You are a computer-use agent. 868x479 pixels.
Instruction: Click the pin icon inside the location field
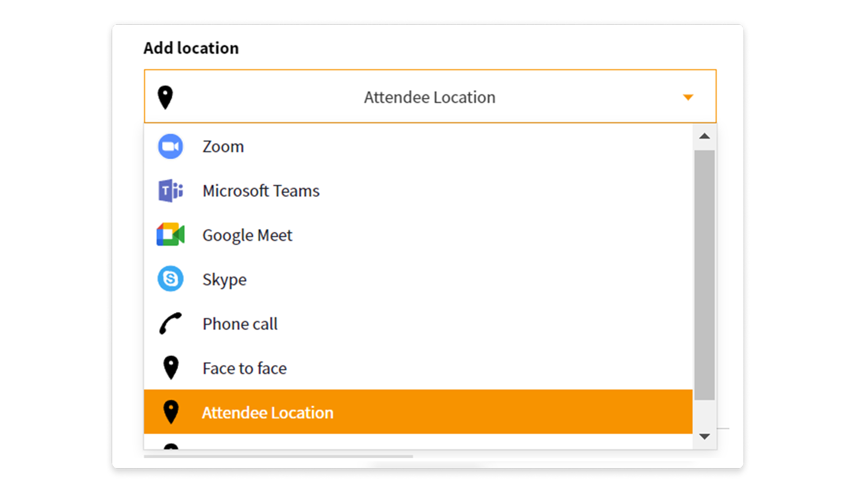coord(165,97)
